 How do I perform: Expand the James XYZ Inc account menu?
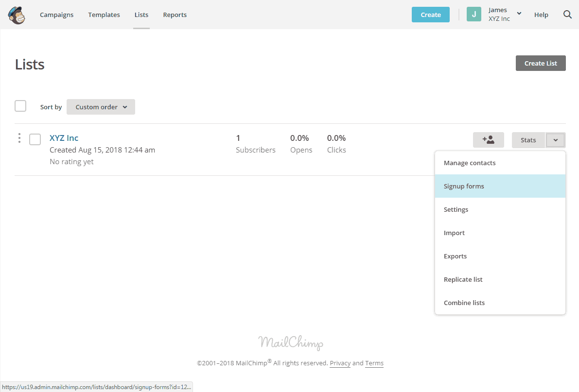point(505,15)
